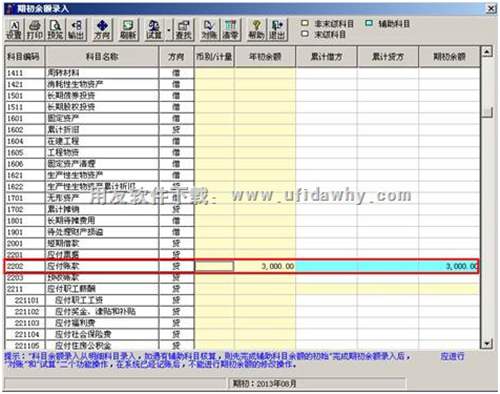Click the 对账 reconcile icon
The image size is (500, 394).
click(x=209, y=30)
